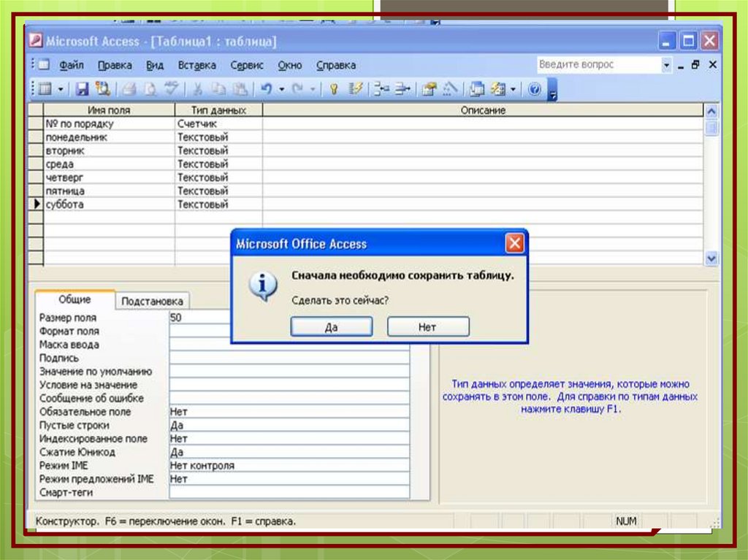The image size is (748, 560).
Task: Expand the 'Введите вопрос' help box dropdown
Action: 666,65
